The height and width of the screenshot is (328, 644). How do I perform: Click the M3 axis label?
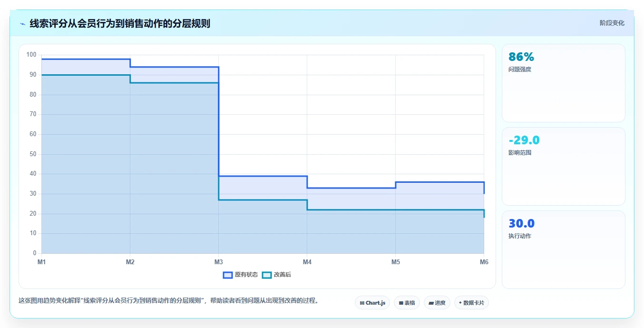tap(218, 262)
